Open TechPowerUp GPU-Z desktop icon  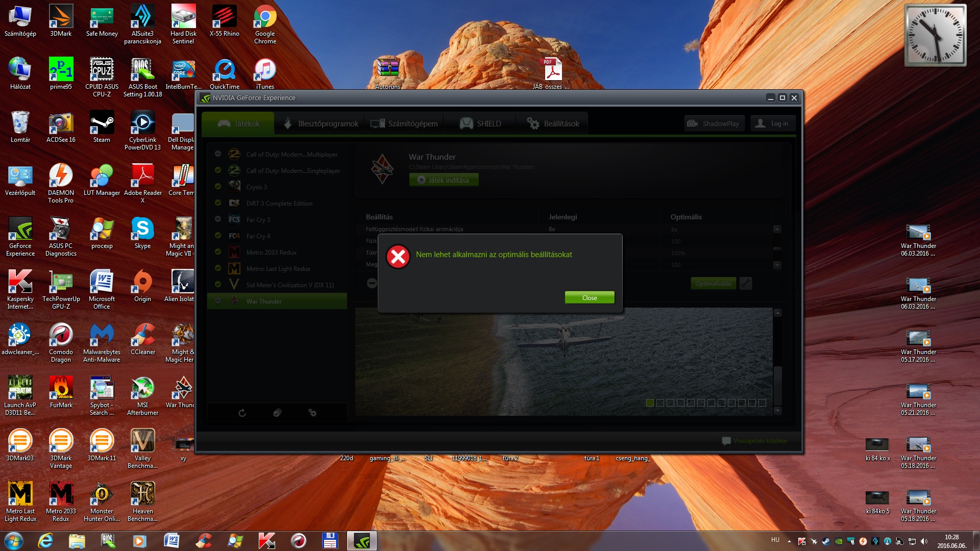[x=61, y=289]
